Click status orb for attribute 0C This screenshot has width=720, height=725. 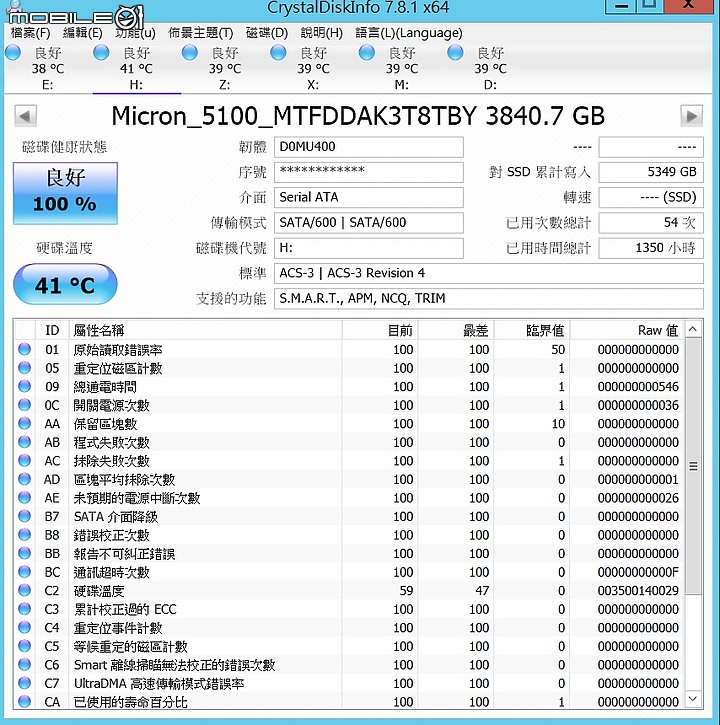pos(25,405)
